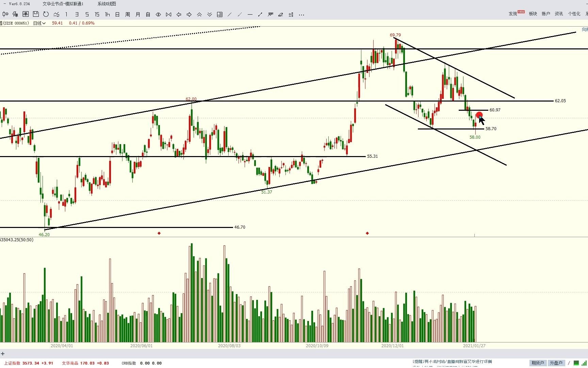This screenshot has height=368, width=588.
Task: Click the volume indicator value label (50:50)
Action: (x=17, y=240)
